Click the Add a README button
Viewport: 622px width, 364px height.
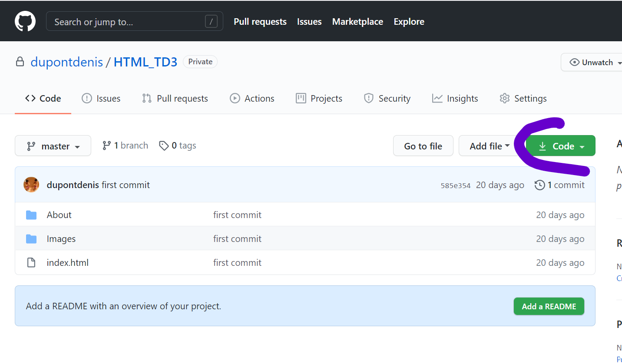pyautogui.click(x=549, y=306)
